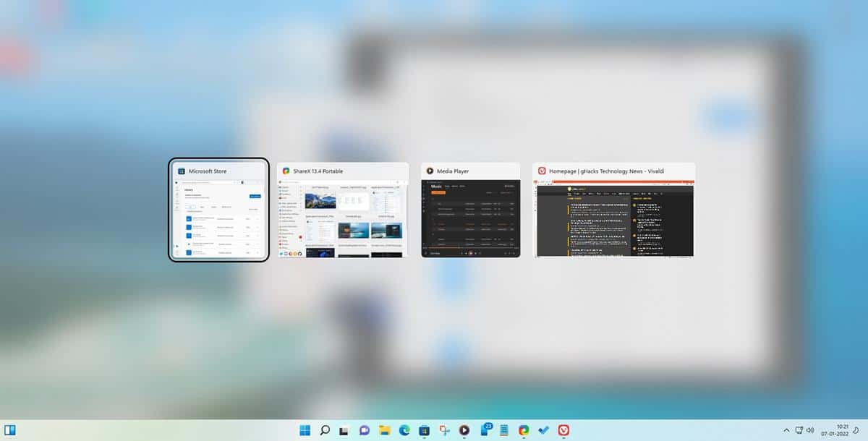The height and width of the screenshot is (441, 868).
Task: Open network settings from the system tray
Action: click(799, 429)
